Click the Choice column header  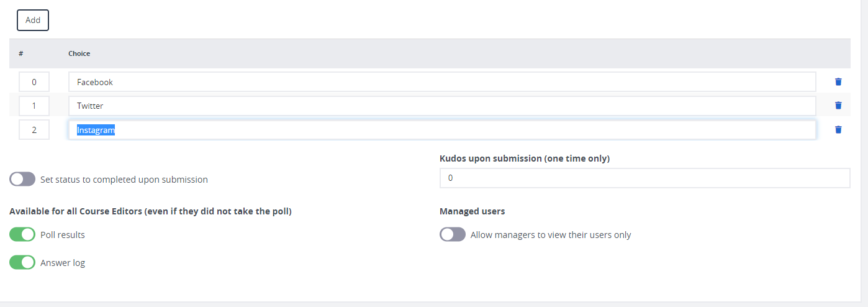point(79,53)
